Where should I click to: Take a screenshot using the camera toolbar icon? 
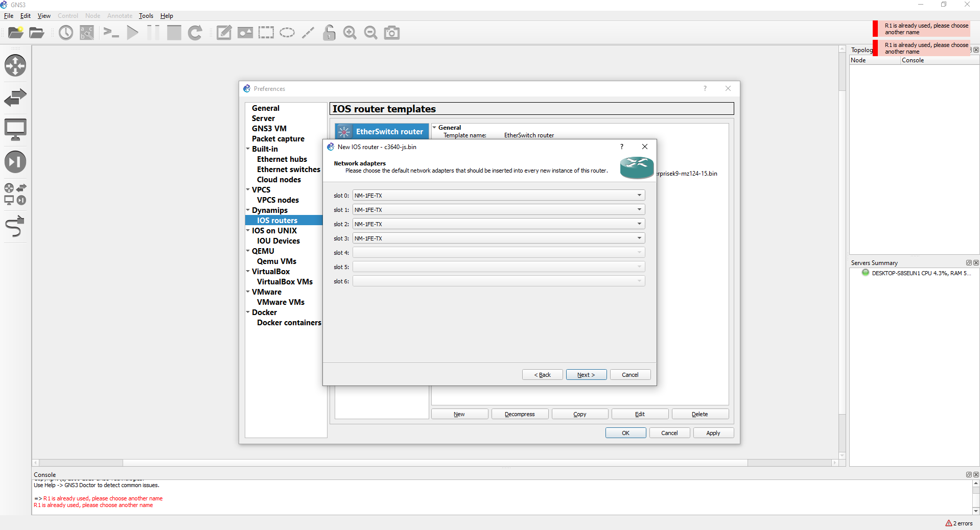click(x=391, y=32)
